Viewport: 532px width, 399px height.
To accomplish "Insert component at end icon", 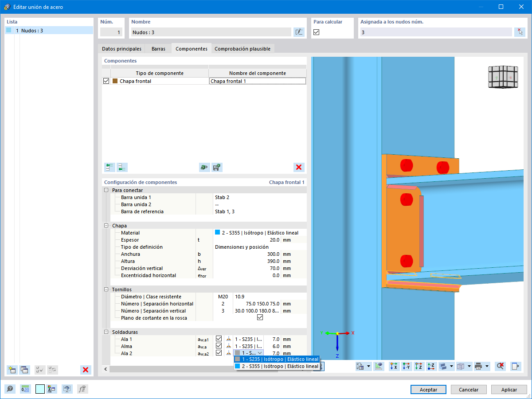I will (122, 167).
